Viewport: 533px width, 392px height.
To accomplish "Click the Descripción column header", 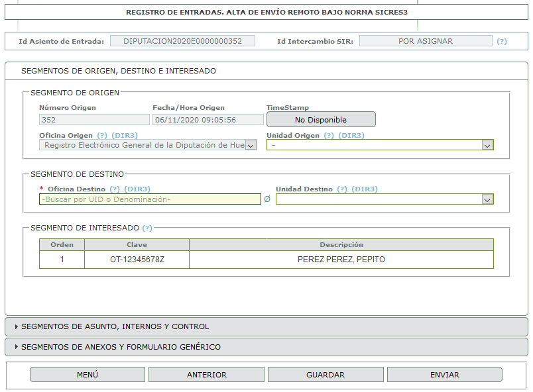I will click(x=341, y=245).
